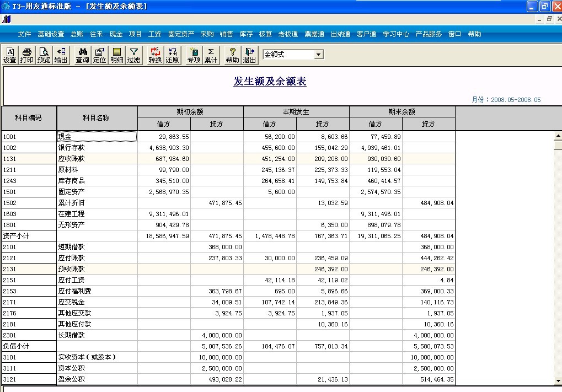Open the 总账 menu

coord(77,34)
